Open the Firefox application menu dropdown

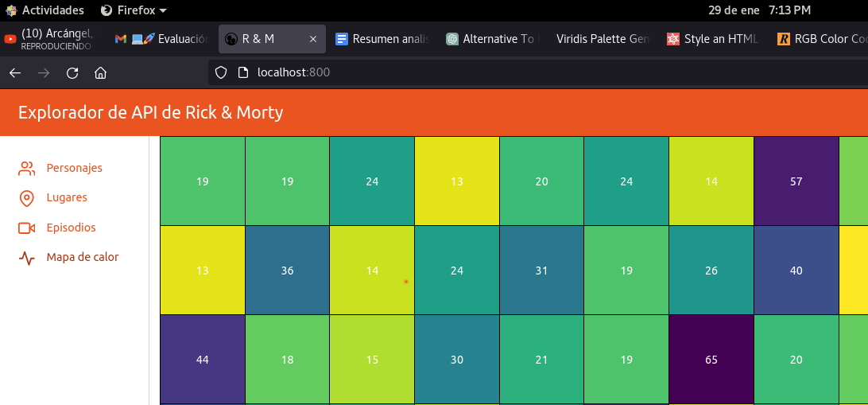tap(134, 10)
